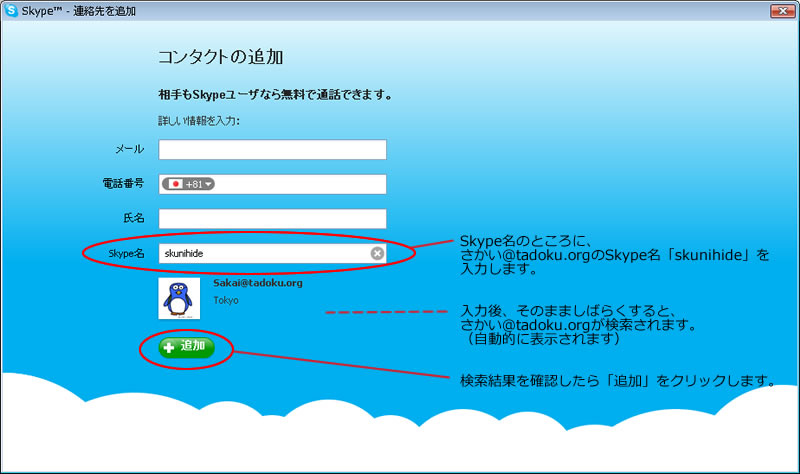Expand the +81 country code dropdown arrow
Viewport: 800px width, 474px height.
pyautogui.click(x=209, y=184)
